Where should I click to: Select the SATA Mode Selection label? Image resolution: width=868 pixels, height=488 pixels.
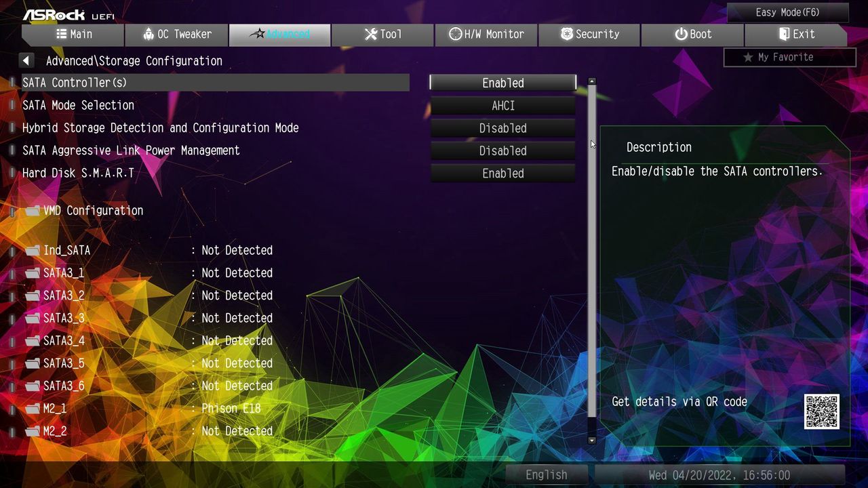click(79, 106)
